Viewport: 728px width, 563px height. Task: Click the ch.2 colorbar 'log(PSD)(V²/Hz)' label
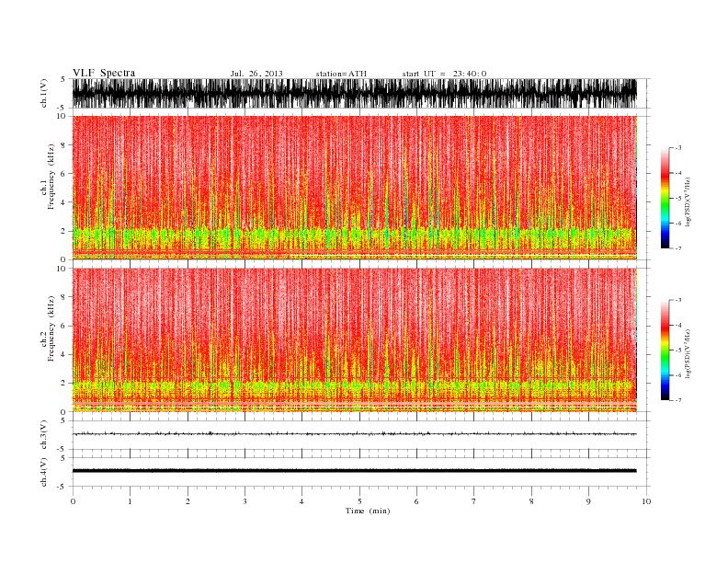(688, 354)
